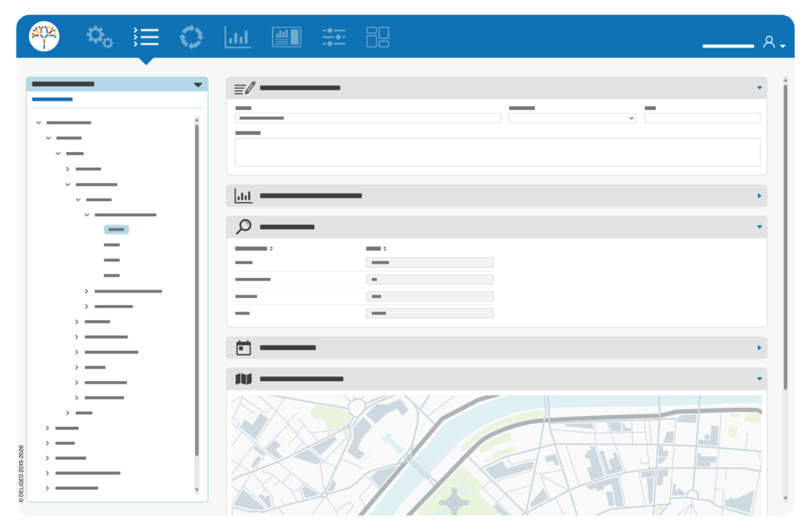Click the main content scrollbar thumb
This screenshot has width=812, height=530.
(786, 237)
